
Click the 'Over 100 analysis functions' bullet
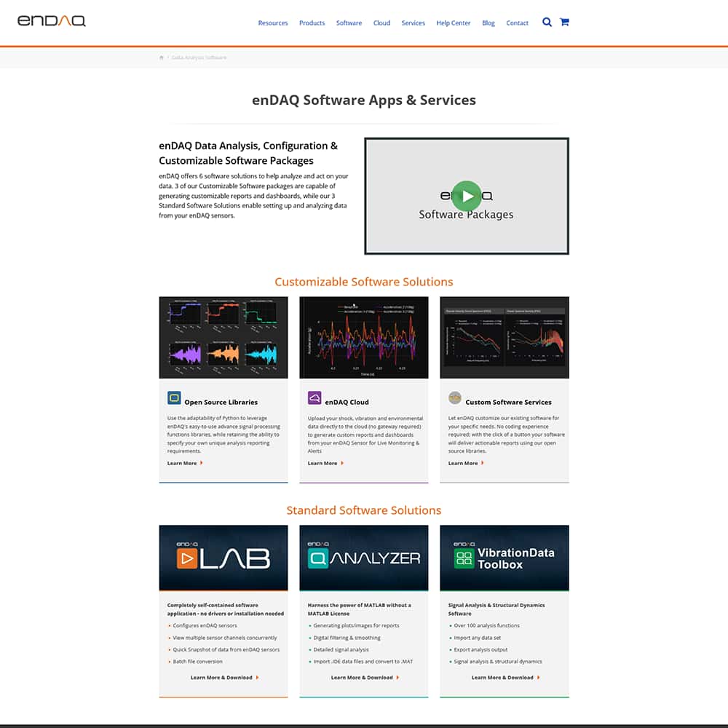tap(486, 625)
